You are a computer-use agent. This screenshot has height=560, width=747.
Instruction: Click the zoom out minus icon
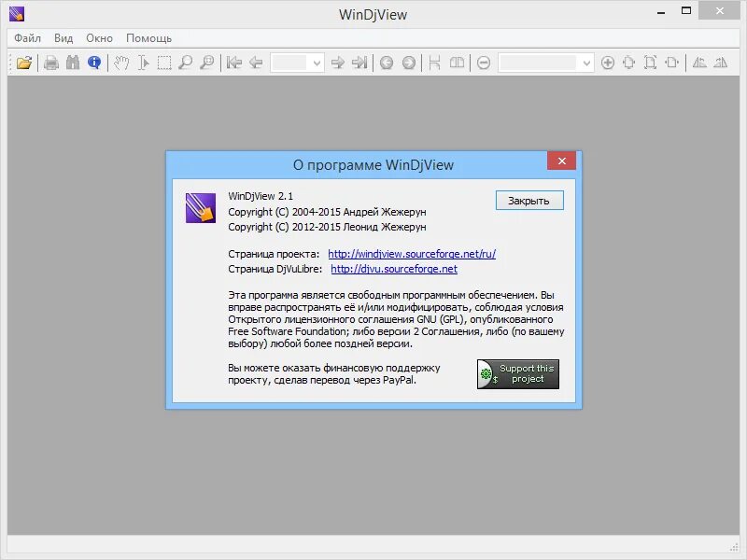(x=484, y=63)
